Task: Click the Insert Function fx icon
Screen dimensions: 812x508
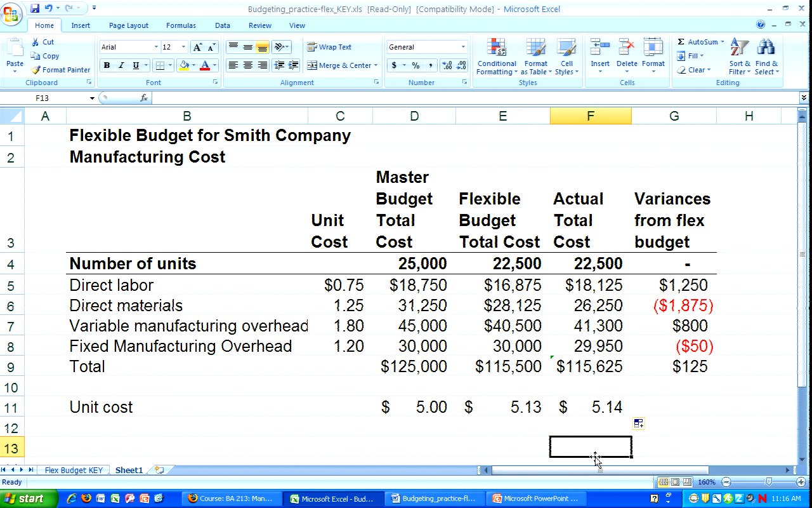Action: pos(144,98)
